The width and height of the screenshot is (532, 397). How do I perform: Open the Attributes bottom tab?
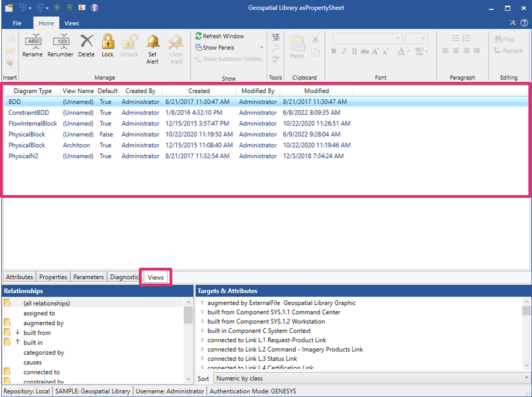(x=19, y=277)
